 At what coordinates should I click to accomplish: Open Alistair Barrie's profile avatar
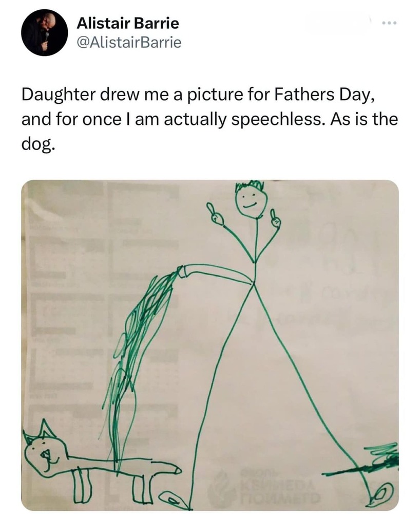point(45,32)
